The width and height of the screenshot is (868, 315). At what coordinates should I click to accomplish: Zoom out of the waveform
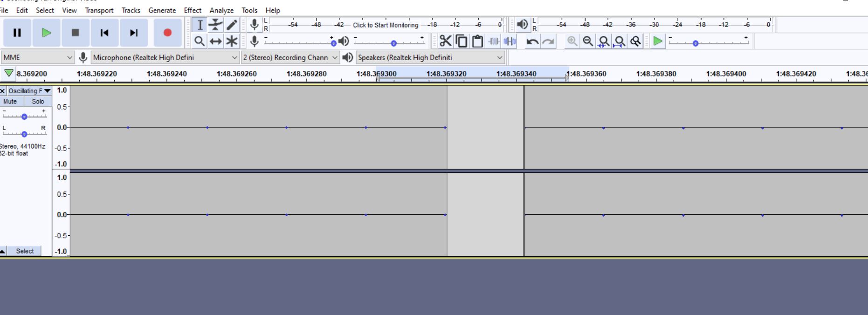(x=588, y=41)
